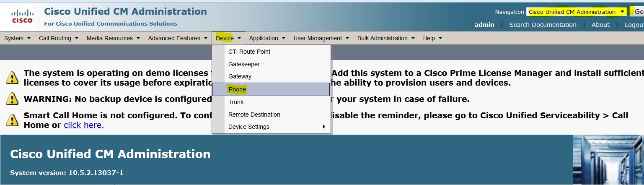Select Gatekeeper from Device menu
This screenshot has height=185, width=644.
tap(271, 64)
